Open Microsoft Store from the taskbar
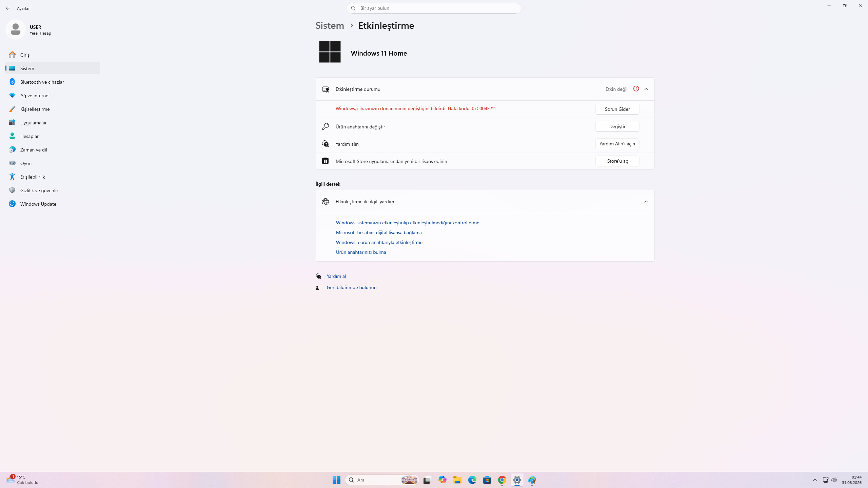Screen dimensions: 868x488 [487, 480]
